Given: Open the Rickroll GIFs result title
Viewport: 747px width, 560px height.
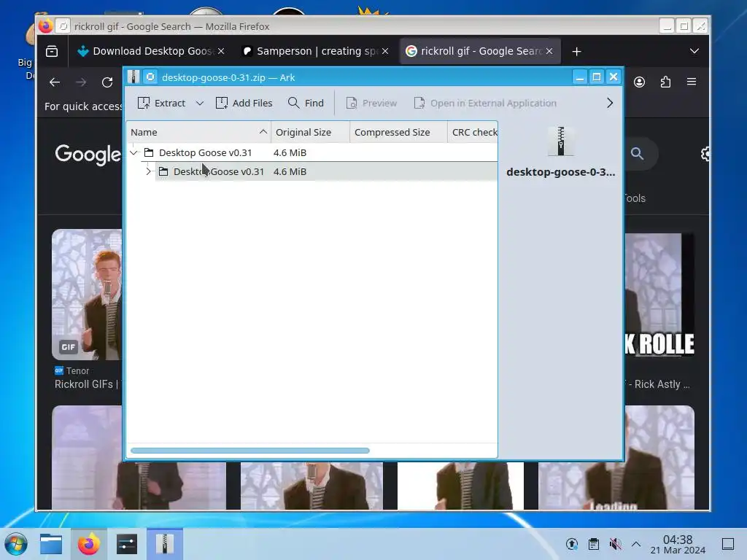Looking at the screenshot, I should click(88, 384).
